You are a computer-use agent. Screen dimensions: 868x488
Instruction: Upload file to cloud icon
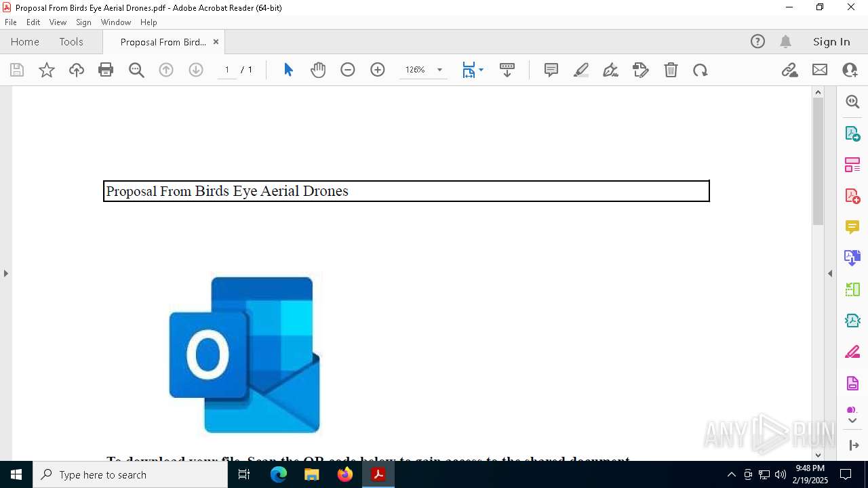pos(77,70)
